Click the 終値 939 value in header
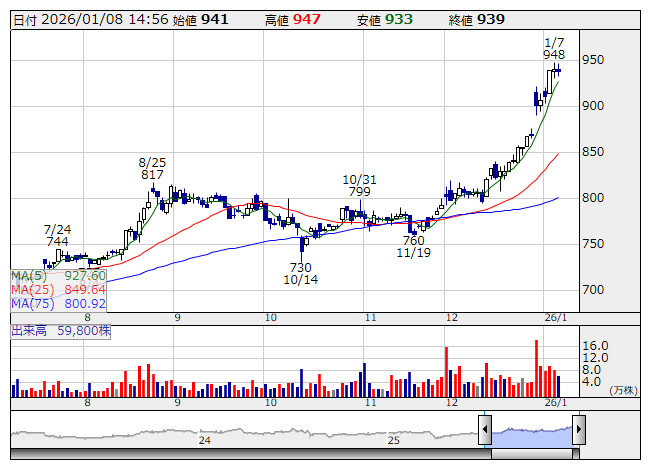Screen dimensions: 653x470 point(490,19)
